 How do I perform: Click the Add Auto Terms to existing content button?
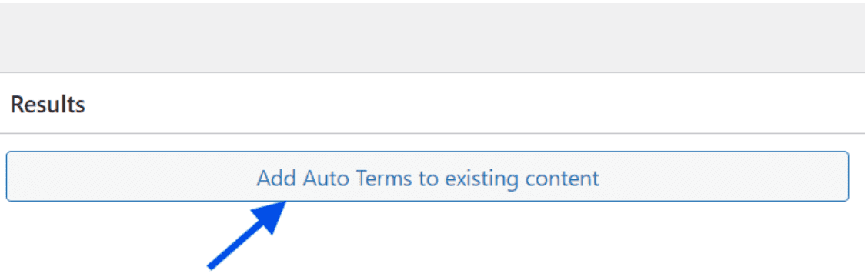(427, 176)
